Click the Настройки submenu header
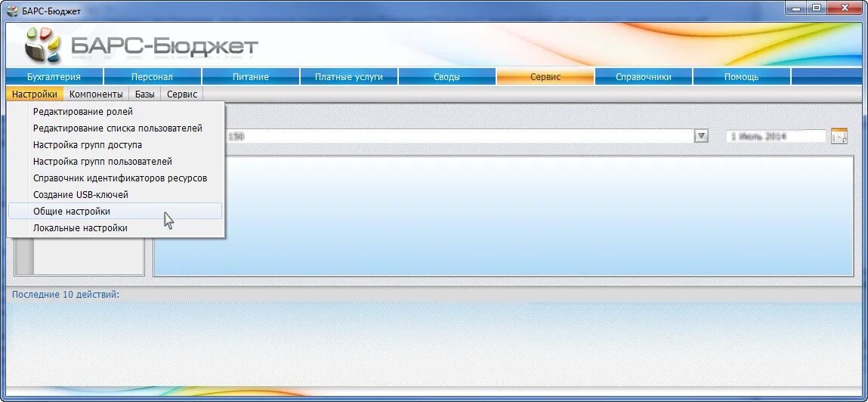 (x=34, y=94)
